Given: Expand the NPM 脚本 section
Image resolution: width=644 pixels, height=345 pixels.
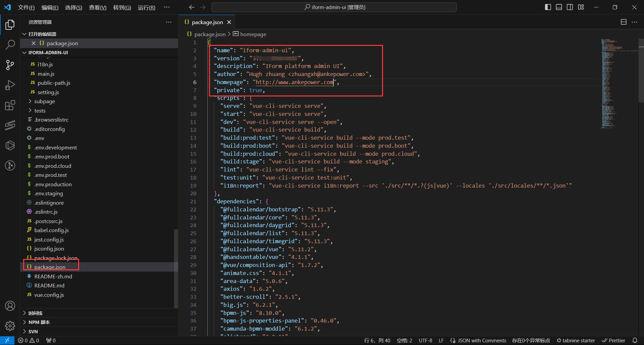Looking at the screenshot, I should [x=39, y=322].
